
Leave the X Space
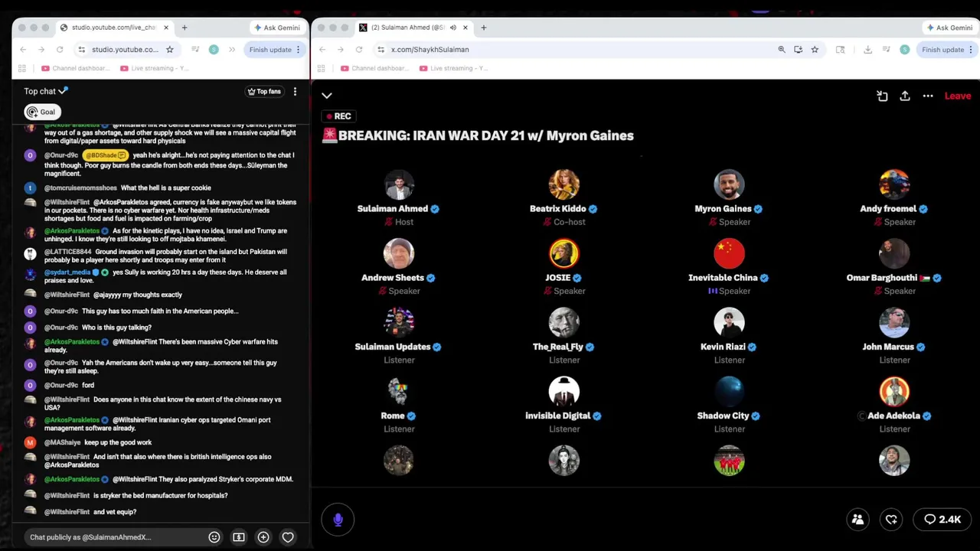[957, 96]
